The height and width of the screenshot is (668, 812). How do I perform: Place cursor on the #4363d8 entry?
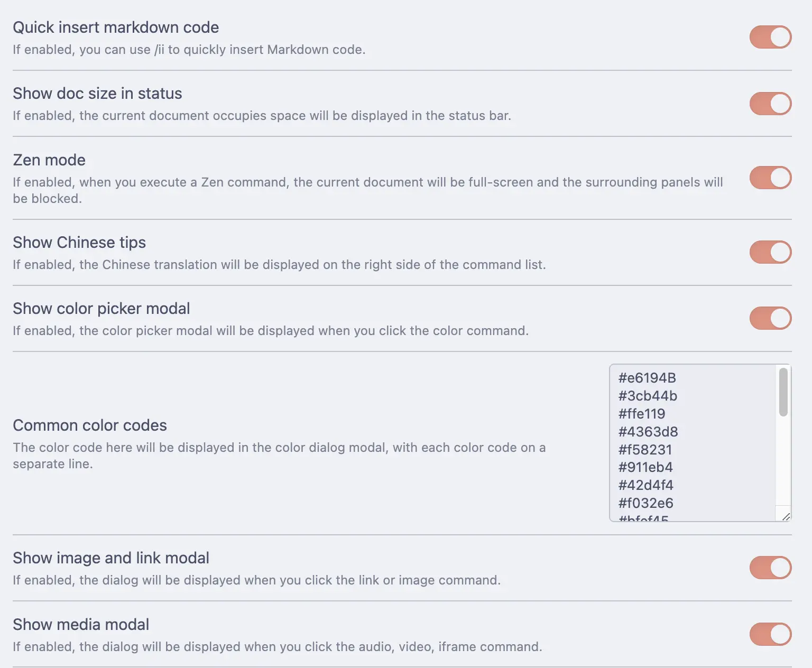pos(648,432)
